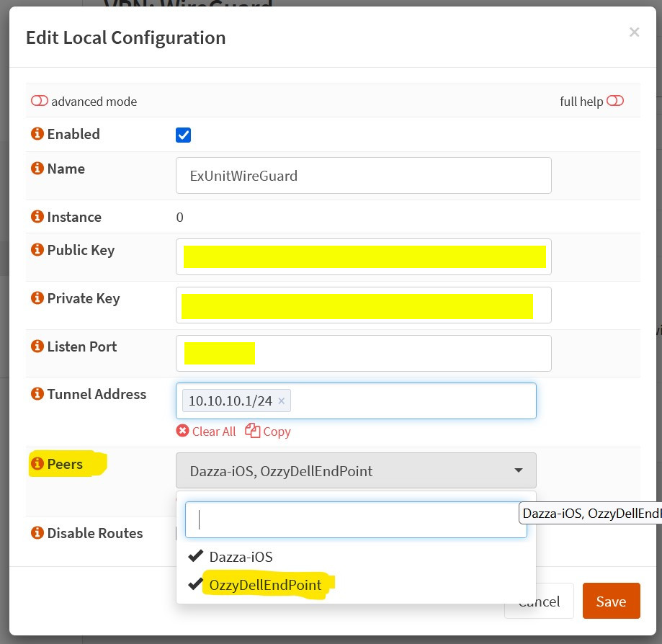Click the Instance value 0
Image resolution: width=662 pixels, height=644 pixels.
pos(180,217)
